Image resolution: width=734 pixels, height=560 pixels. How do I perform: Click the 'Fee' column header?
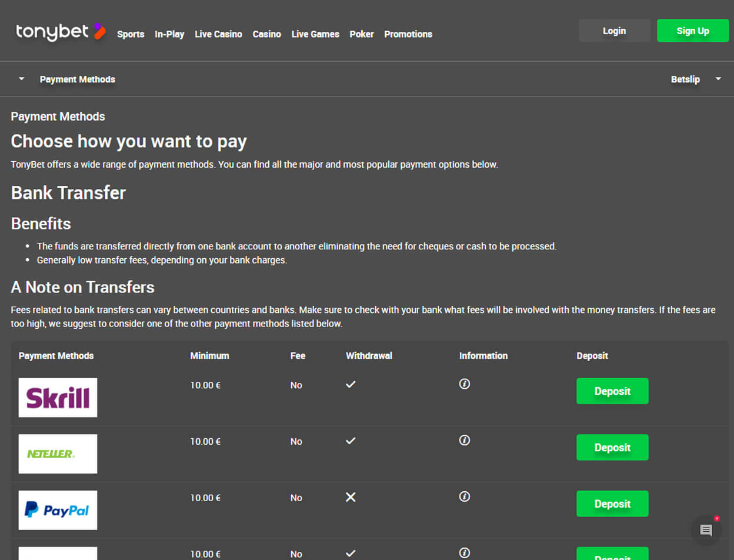click(x=298, y=356)
